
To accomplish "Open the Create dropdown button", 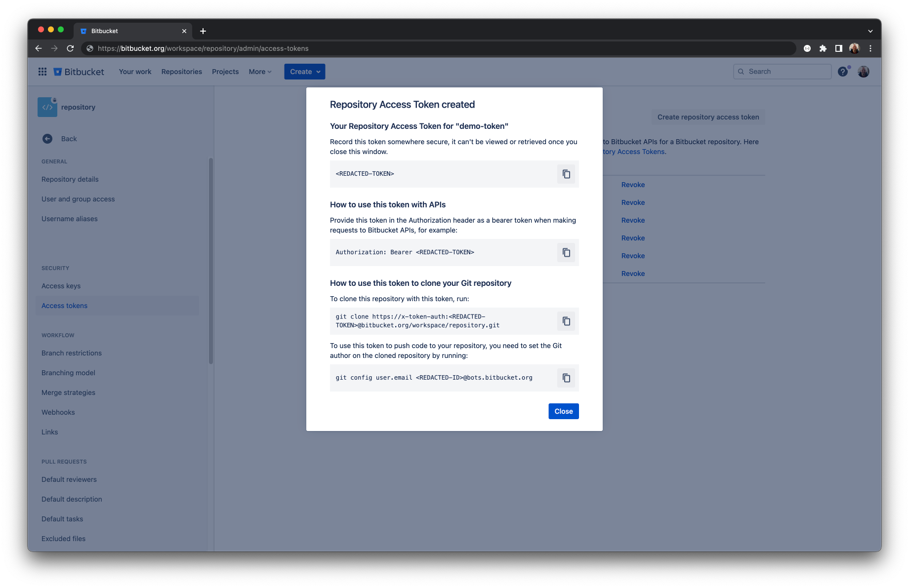I will [x=304, y=72].
